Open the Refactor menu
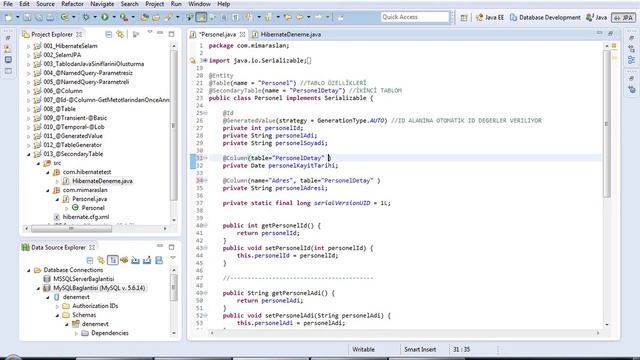 pyautogui.click(x=72, y=4)
